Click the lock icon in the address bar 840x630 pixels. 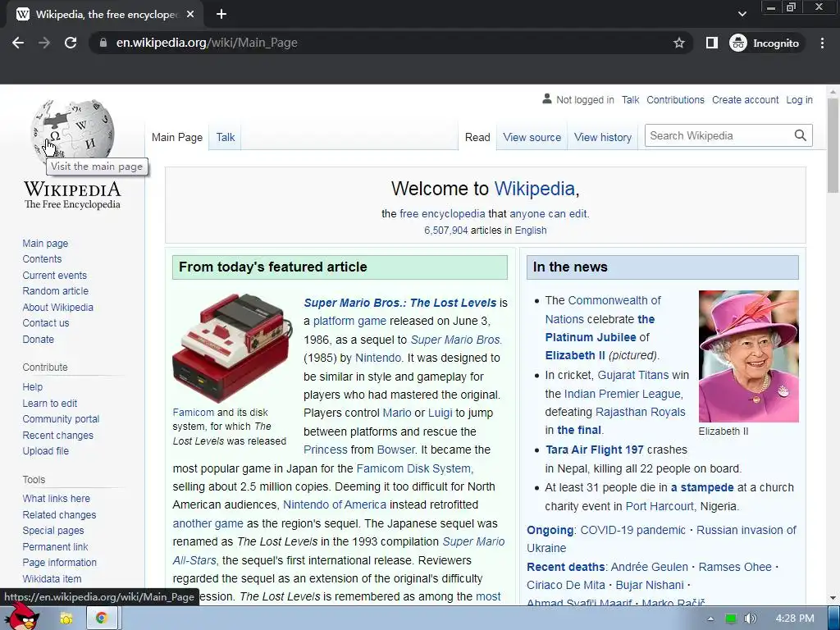click(103, 43)
